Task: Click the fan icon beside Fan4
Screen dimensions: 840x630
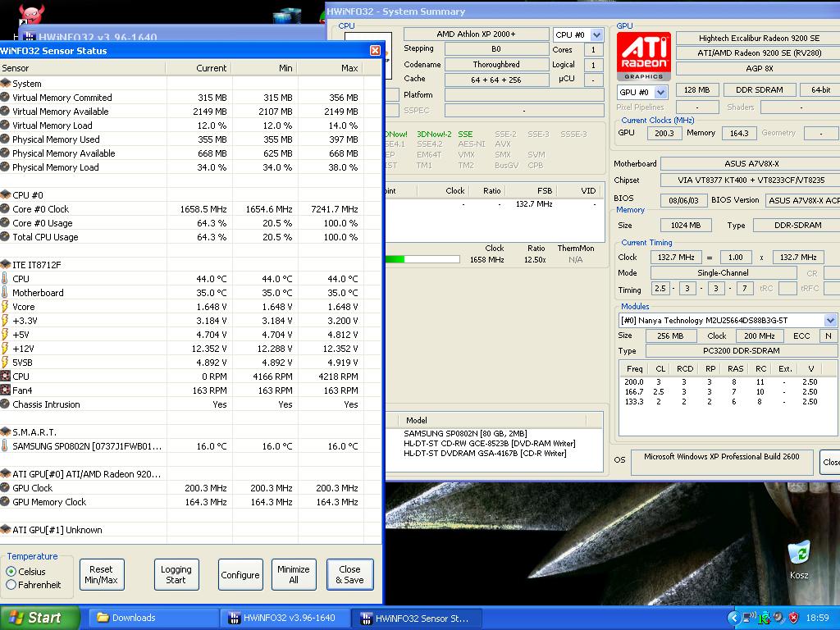Action: (6, 390)
